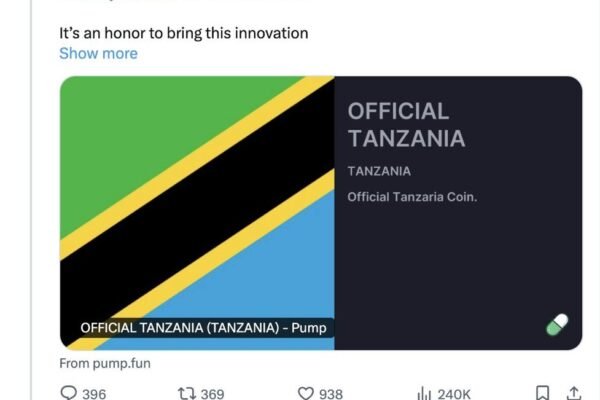Viewport: 600px width, 400px height.
Task: Click the retweet arrows icon
Action: 187,393
